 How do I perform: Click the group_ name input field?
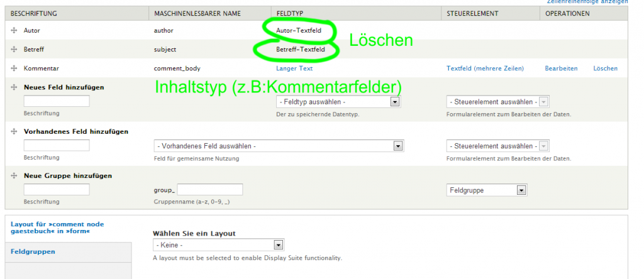pyautogui.click(x=210, y=190)
